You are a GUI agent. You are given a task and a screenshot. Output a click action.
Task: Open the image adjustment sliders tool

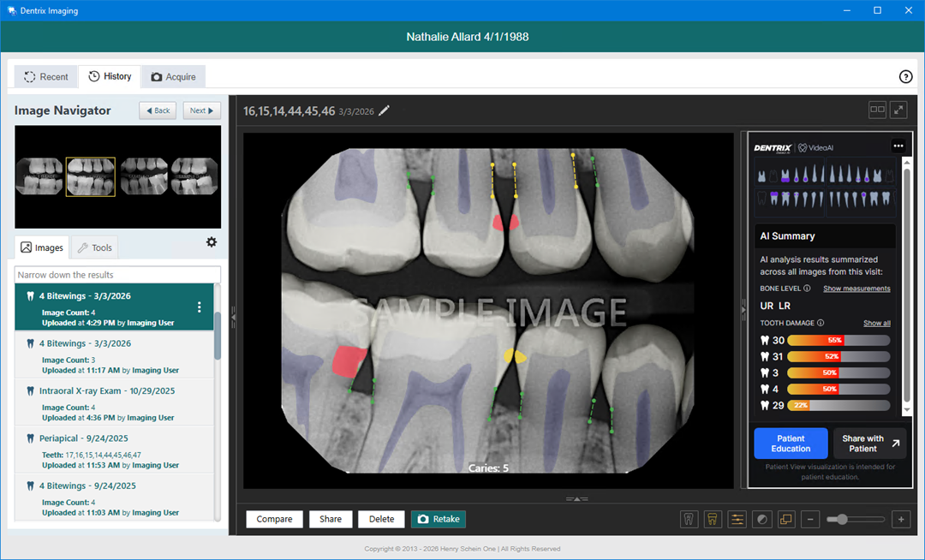[x=737, y=519]
